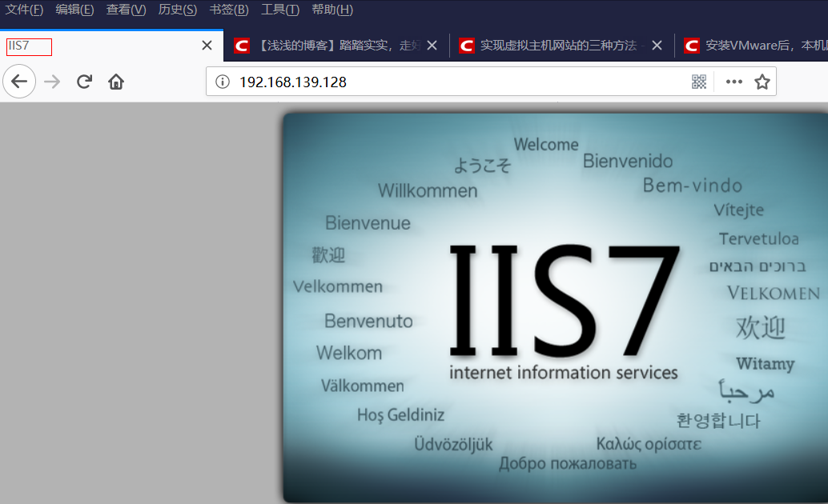
Task: Click the IIS7 welcome image
Action: 556,308
